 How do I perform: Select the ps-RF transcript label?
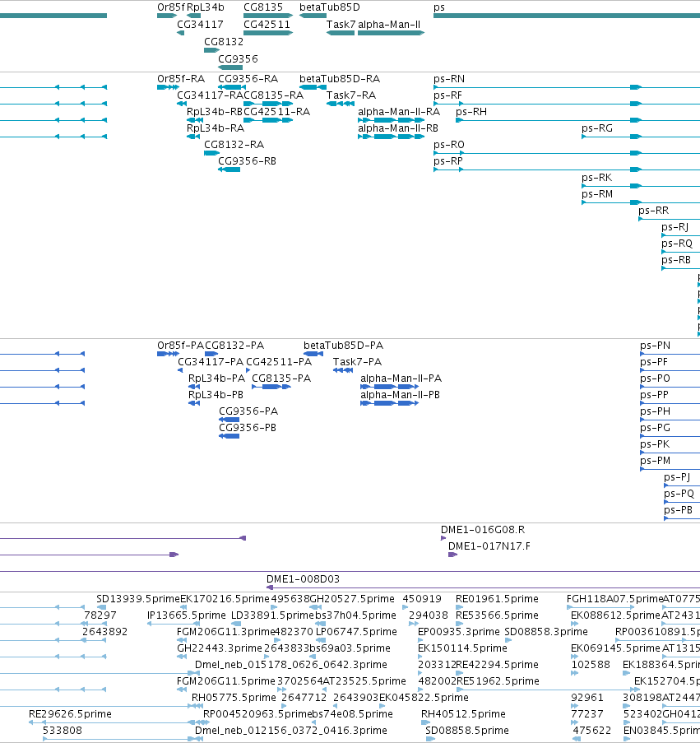click(x=447, y=95)
